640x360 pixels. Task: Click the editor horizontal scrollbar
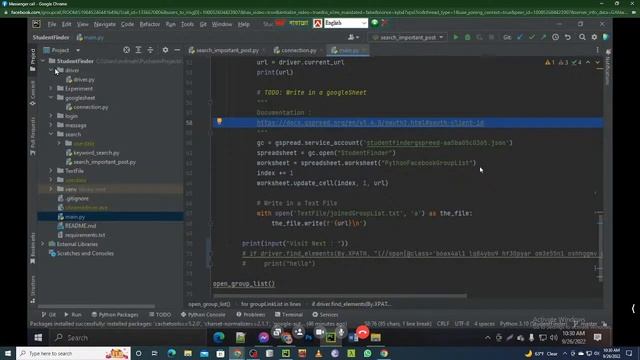coord(340,296)
